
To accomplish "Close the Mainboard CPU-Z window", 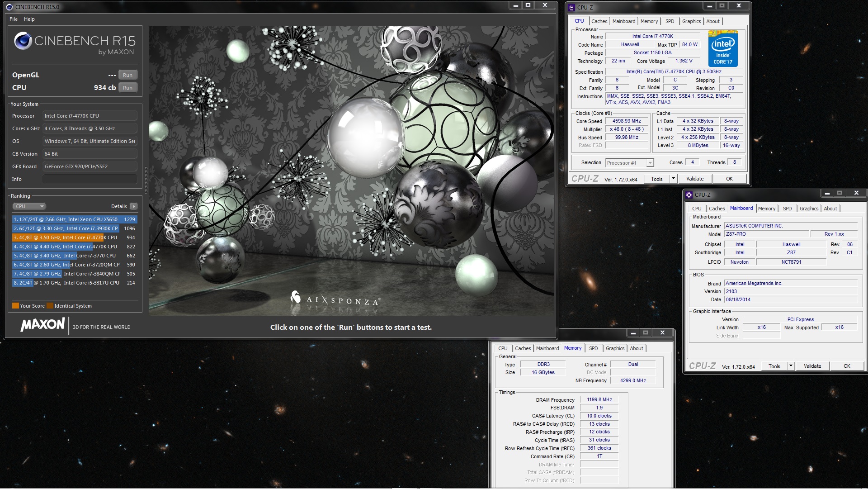I will pos(856,193).
